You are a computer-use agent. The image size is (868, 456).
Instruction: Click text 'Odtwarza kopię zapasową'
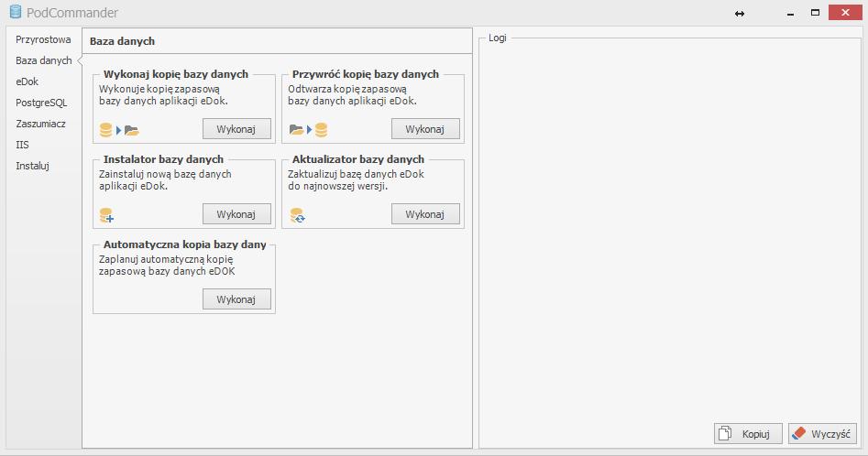click(x=347, y=89)
